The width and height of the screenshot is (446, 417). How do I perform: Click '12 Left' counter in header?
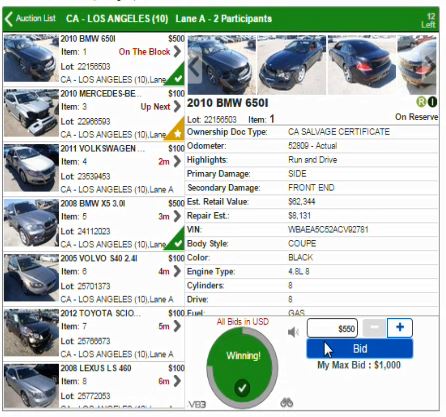tap(429, 21)
